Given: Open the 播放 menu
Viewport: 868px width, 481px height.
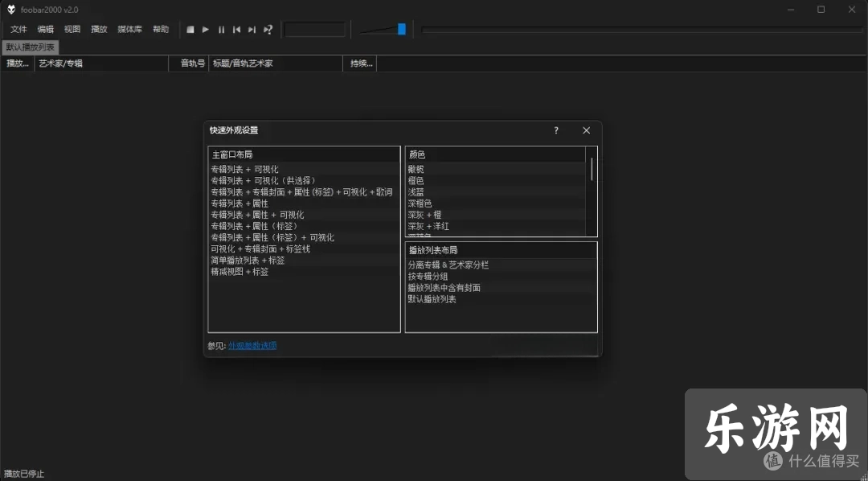Looking at the screenshot, I should pos(99,30).
